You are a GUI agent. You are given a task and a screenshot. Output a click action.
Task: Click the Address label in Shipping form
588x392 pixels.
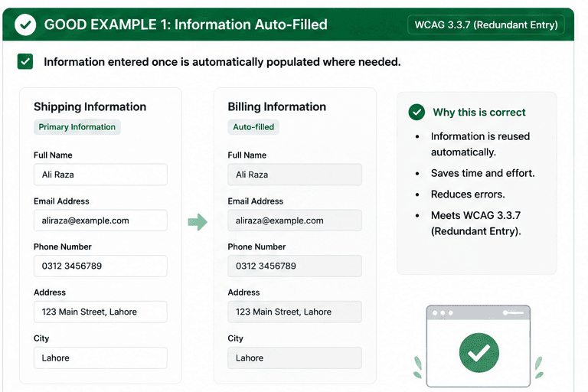click(50, 292)
